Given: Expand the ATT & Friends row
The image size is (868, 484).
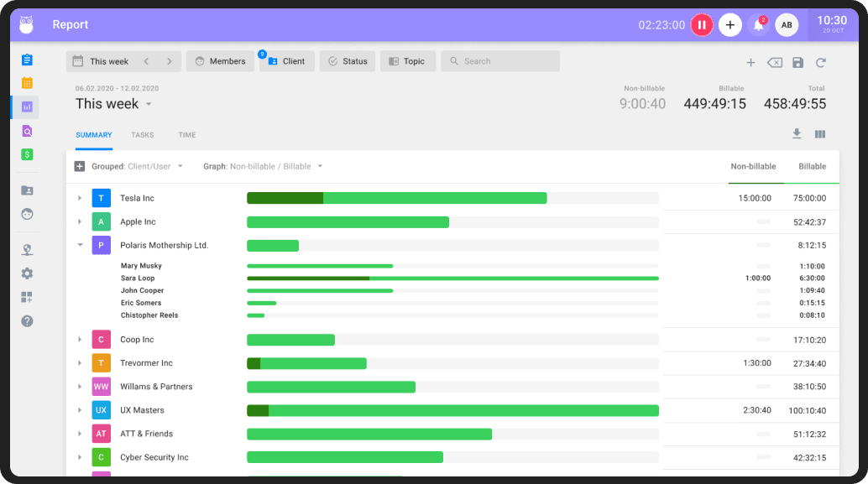Looking at the screenshot, I should coord(80,434).
